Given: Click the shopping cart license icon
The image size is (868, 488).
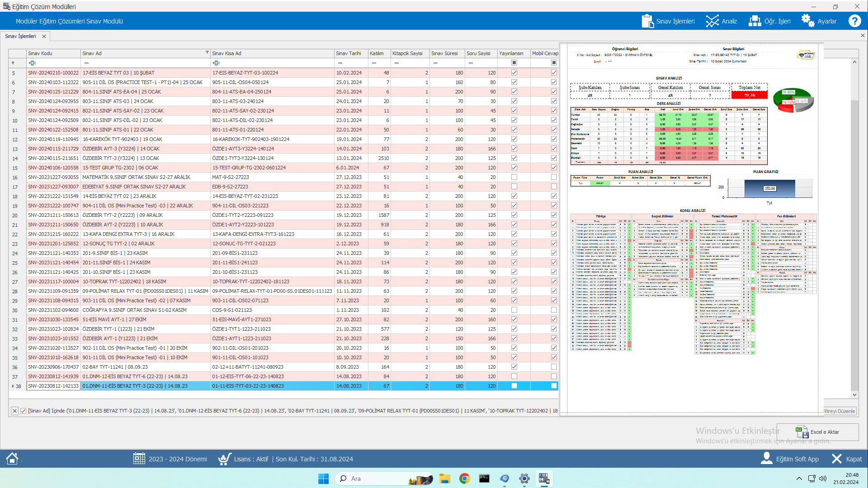Looking at the screenshot, I should [x=224, y=459].
